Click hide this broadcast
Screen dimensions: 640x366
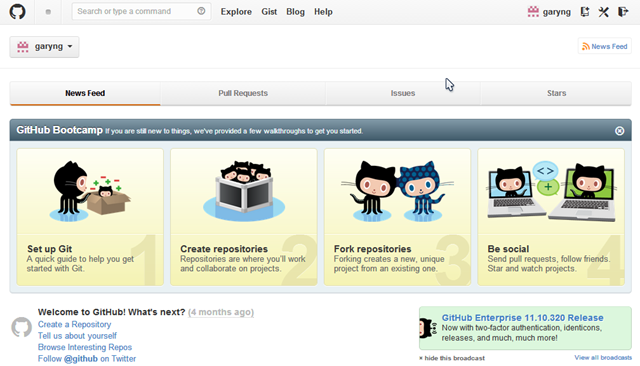452,358
